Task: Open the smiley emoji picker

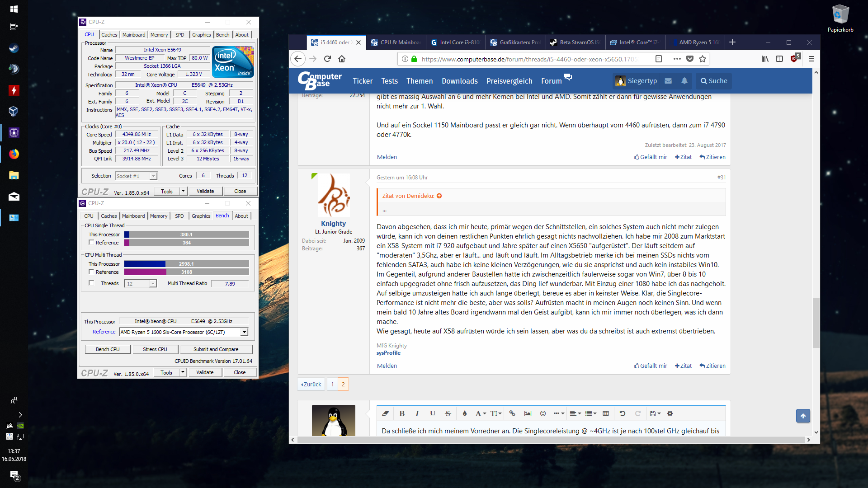Action: (543, 413)
